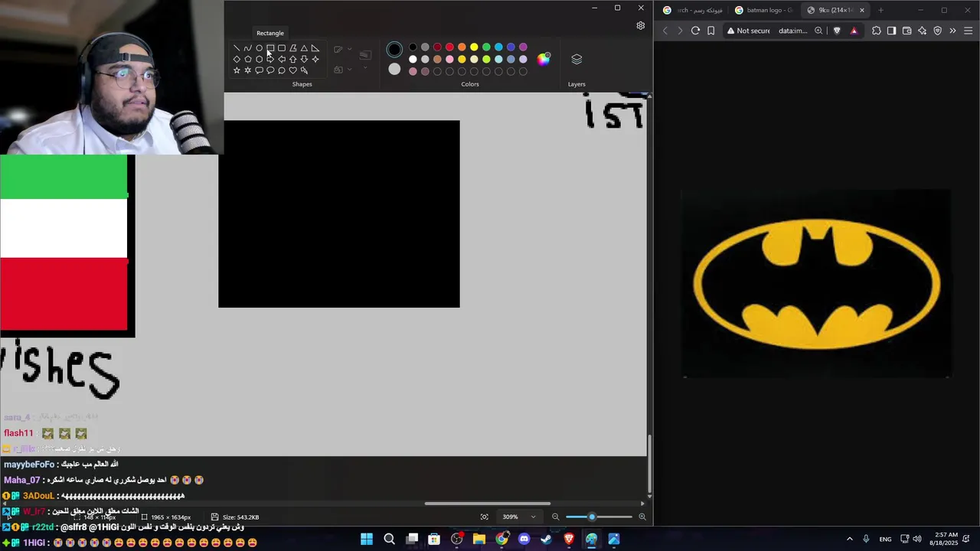980x551 pixels.
Task: Zoom out with the minus magnifier
Action: [556, 517]
